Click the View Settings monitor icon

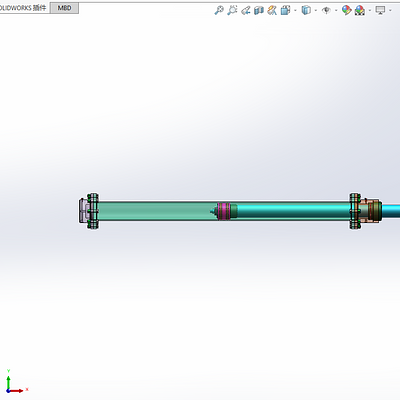click(380, 10)
